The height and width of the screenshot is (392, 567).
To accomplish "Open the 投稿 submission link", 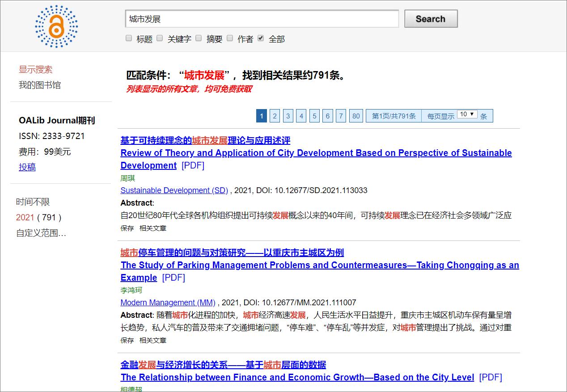I will (x=27, y=167).
